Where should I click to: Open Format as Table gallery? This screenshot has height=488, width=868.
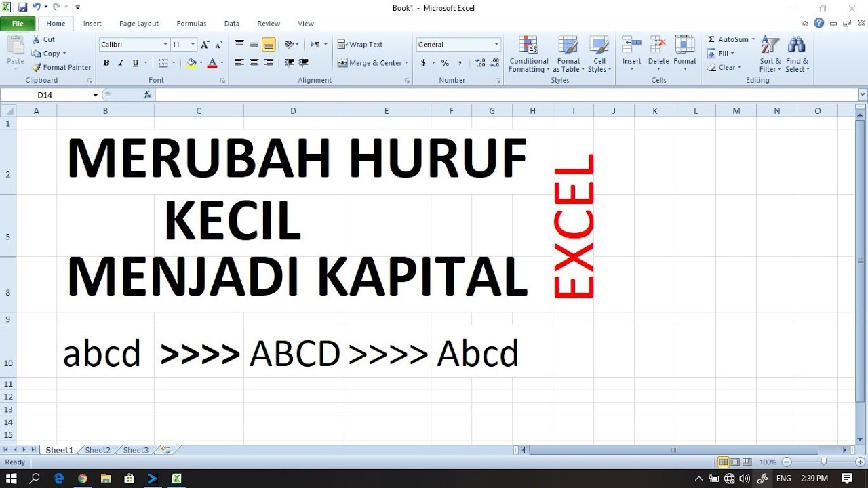pyautogui.click(x=568, y=54)
